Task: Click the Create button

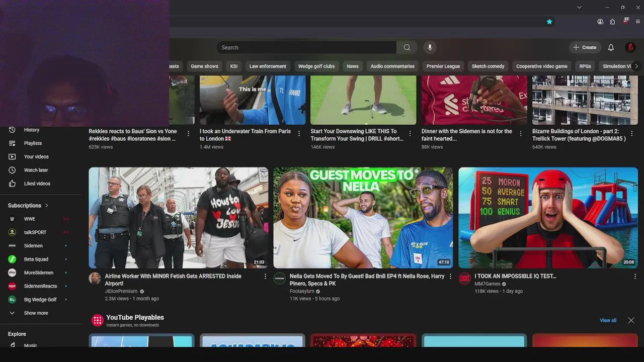Action: tap(585, 47)
